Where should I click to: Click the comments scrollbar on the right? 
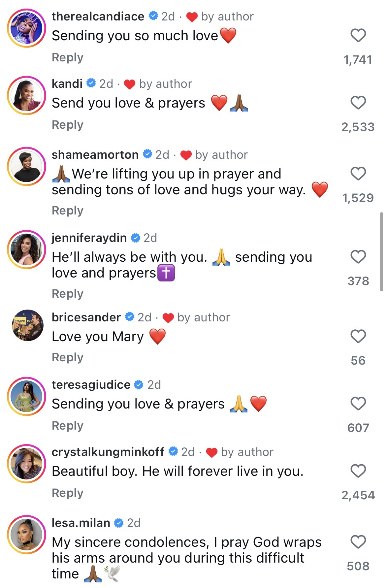[x=381, y=251]
